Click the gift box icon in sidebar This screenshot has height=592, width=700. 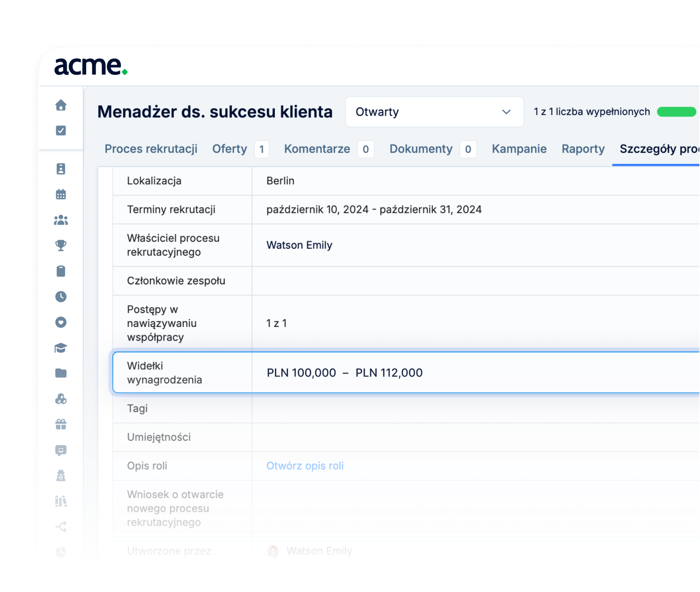point(61,424)
